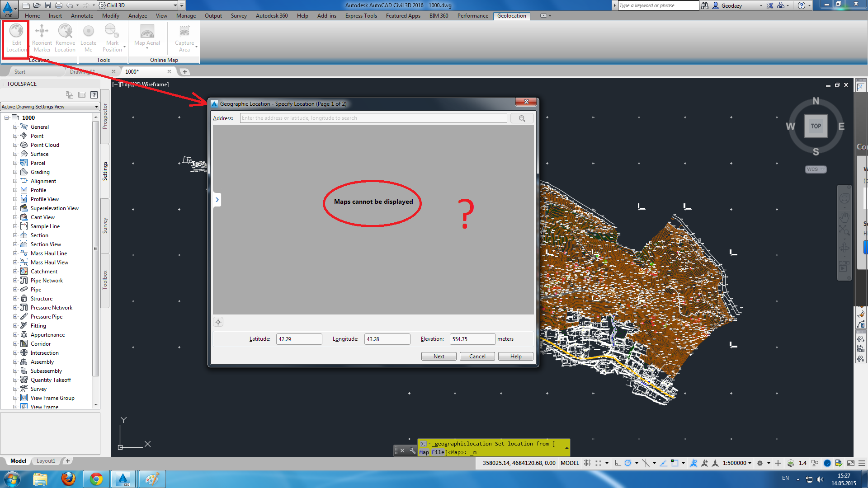The image size is (868, 488).
Task: Click the Capture Area tool
Action: point(184,38)
